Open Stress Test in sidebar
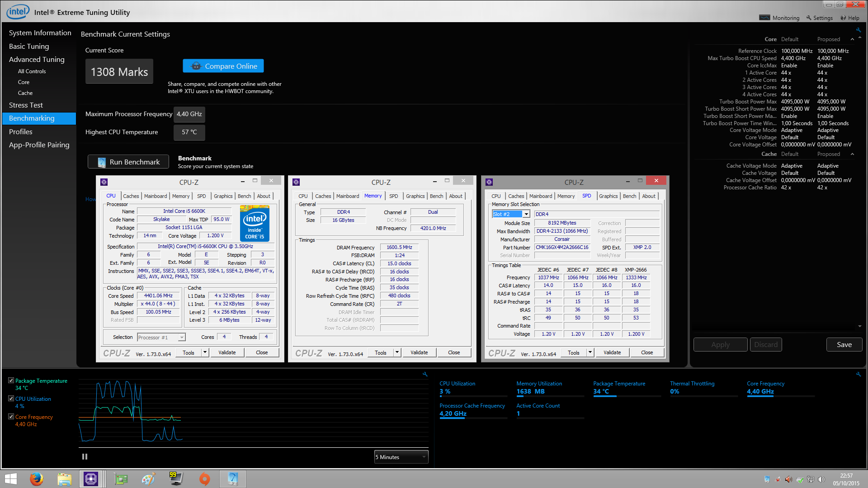This screenshot has height=488, width=868. (26, 105)
